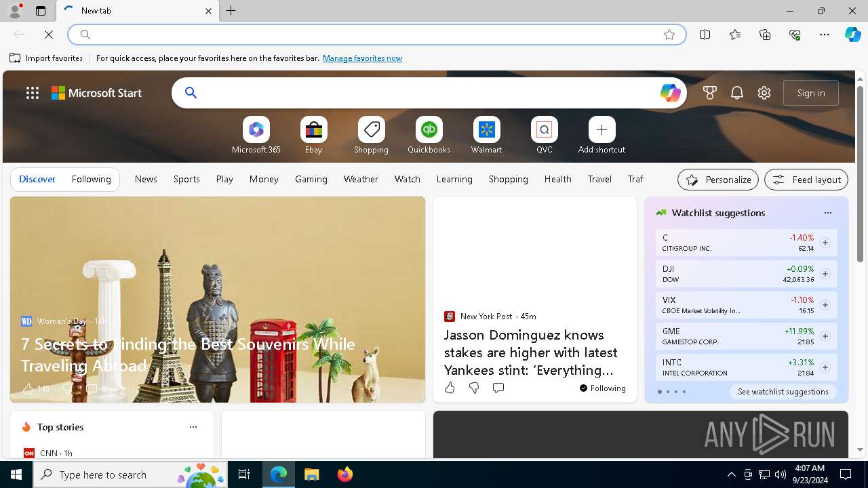Toggle the Following status on Yankees article
This screenshot has height=488, width=868.
(602, 388)
